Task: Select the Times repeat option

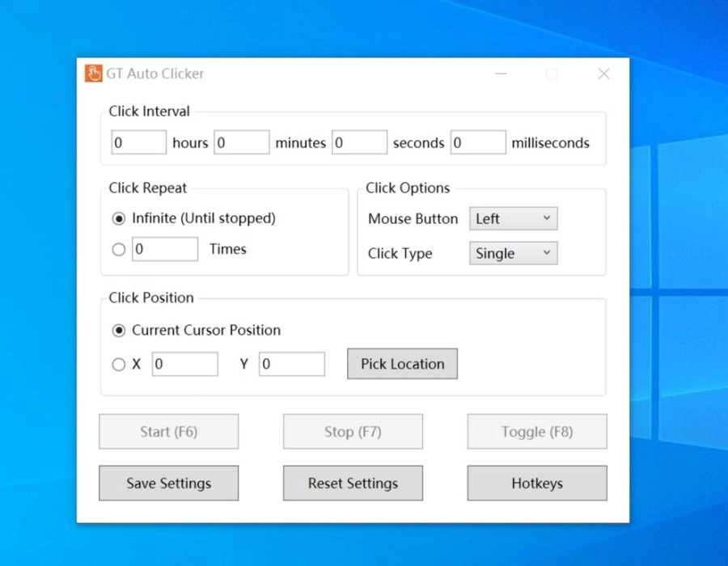Action: [x=118, y=249]
